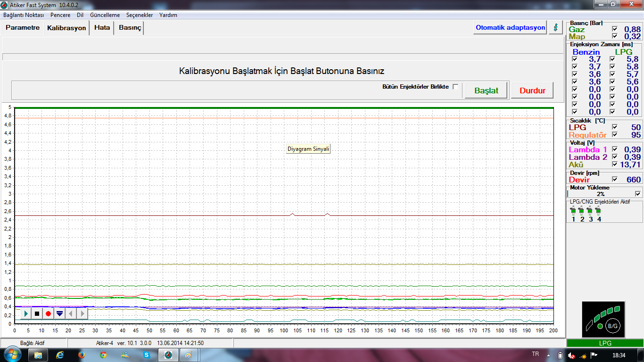
Task: Launch Firefox from the taskbar
Action: pyautogui.click(x=81, y=354)
